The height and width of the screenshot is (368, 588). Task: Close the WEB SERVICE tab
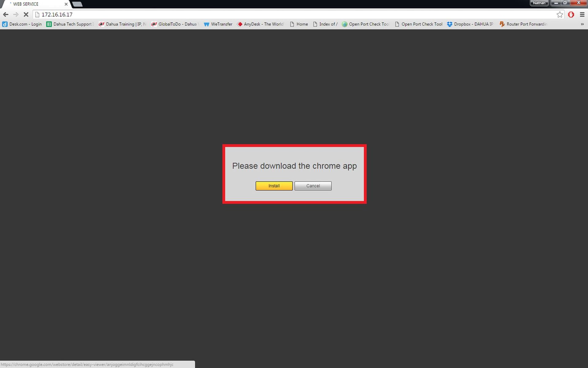[66, 4]
